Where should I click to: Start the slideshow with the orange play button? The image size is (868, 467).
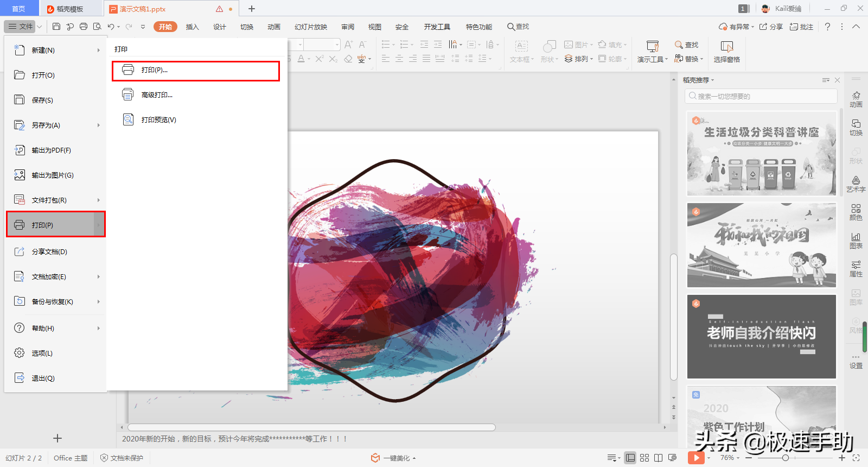tap(695, 458)
